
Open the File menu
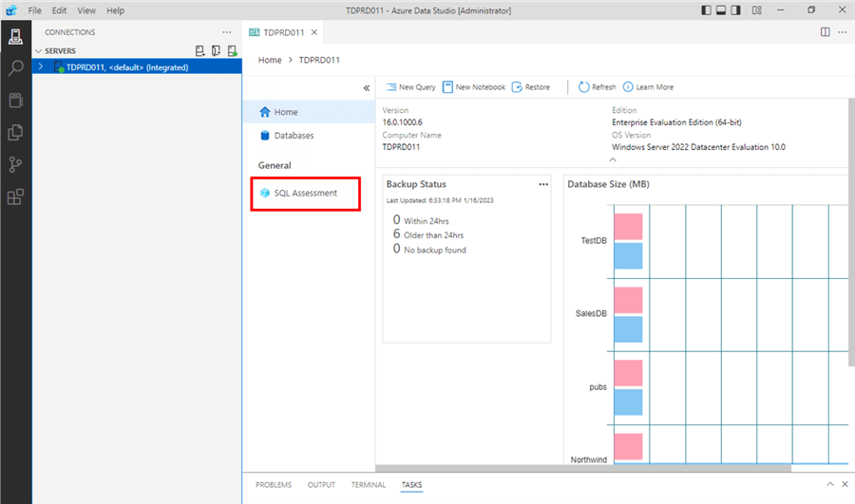(35, 10)
